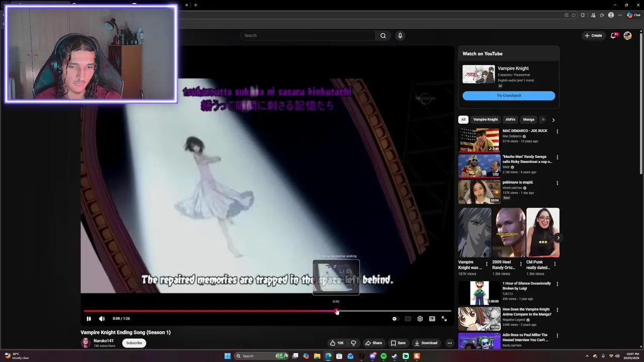The height and width of the screenshot is (362, 644).
Task: Open the player settings gear
Action: point(420,319)
